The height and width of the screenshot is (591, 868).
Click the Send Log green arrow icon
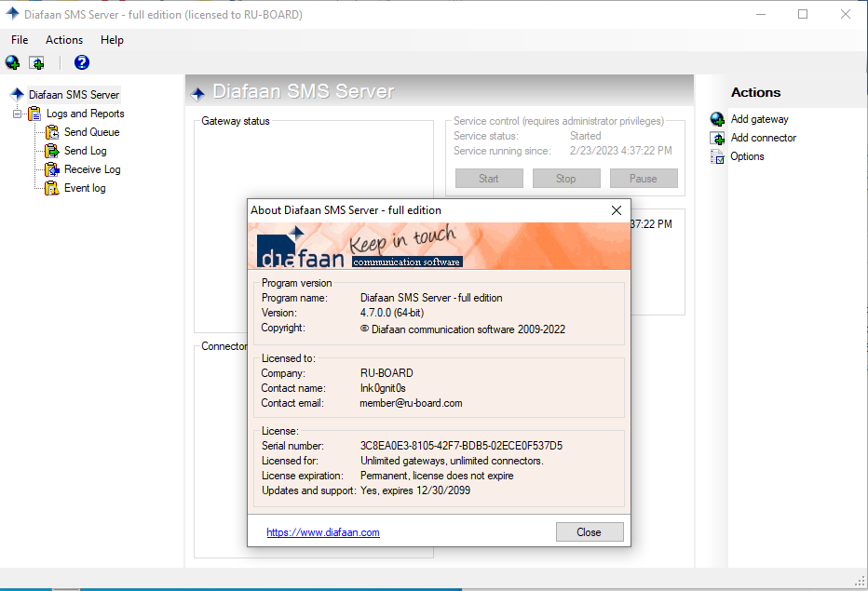[x=52, y=151]
